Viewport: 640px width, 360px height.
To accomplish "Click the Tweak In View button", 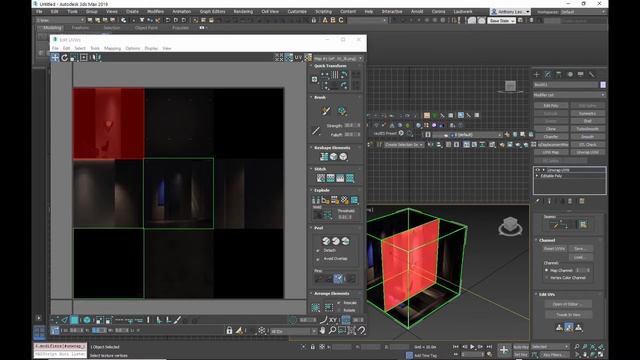I will tap(568, 315).
